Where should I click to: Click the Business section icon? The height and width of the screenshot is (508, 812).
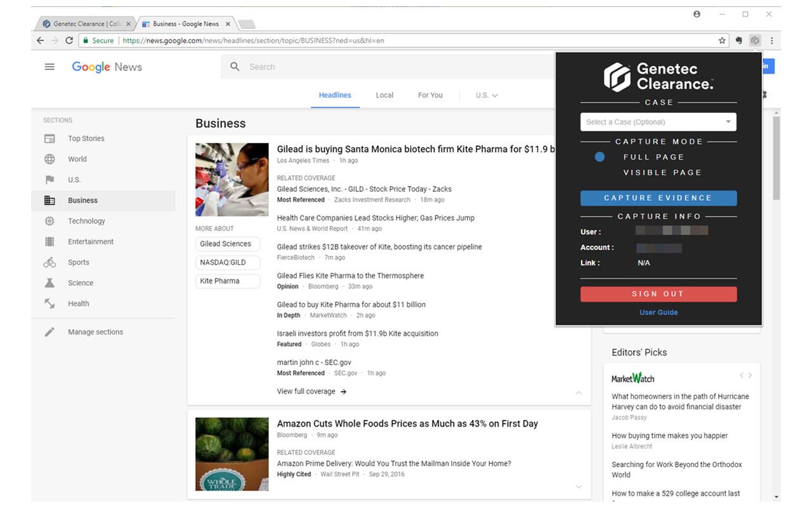click(49, 201)
